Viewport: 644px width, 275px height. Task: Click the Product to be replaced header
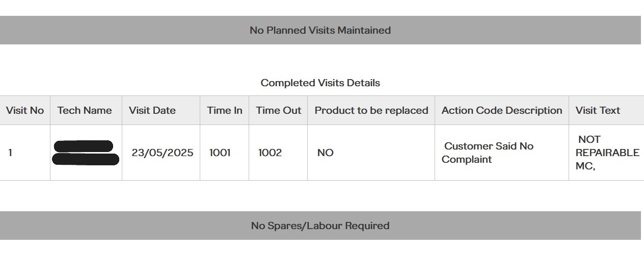coord(371,110)
